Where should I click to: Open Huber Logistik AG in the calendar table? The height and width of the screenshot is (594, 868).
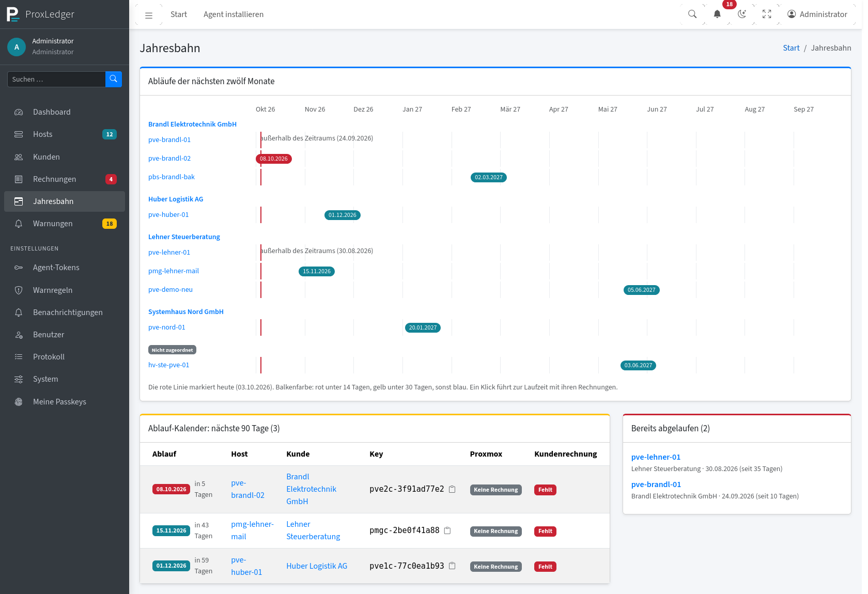317,566
